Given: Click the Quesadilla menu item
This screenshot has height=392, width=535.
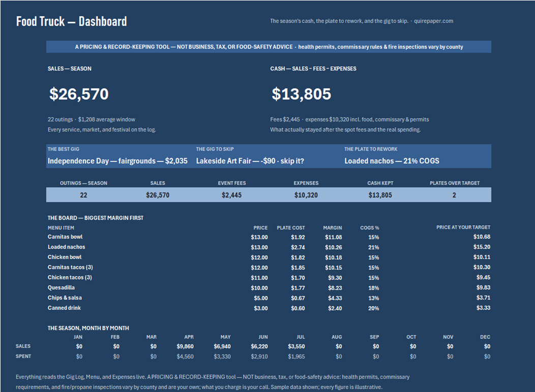Looking at the screenshot, I should coord(61,288).
